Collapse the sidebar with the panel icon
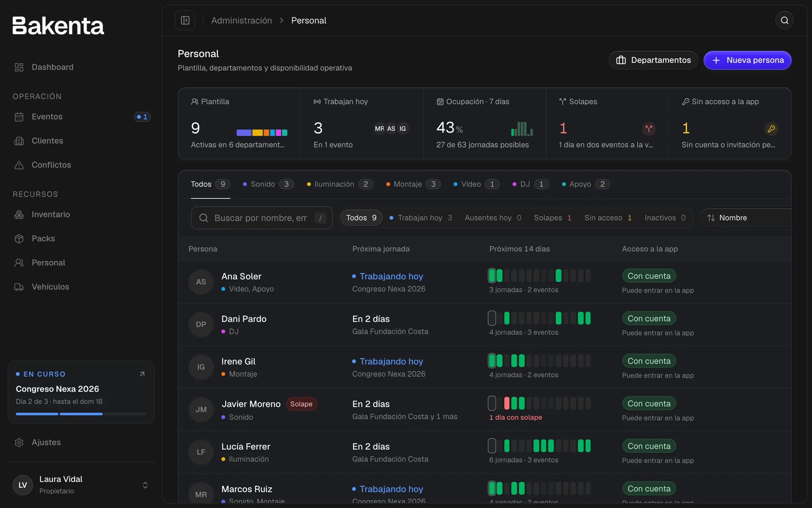 coord(185,20)
